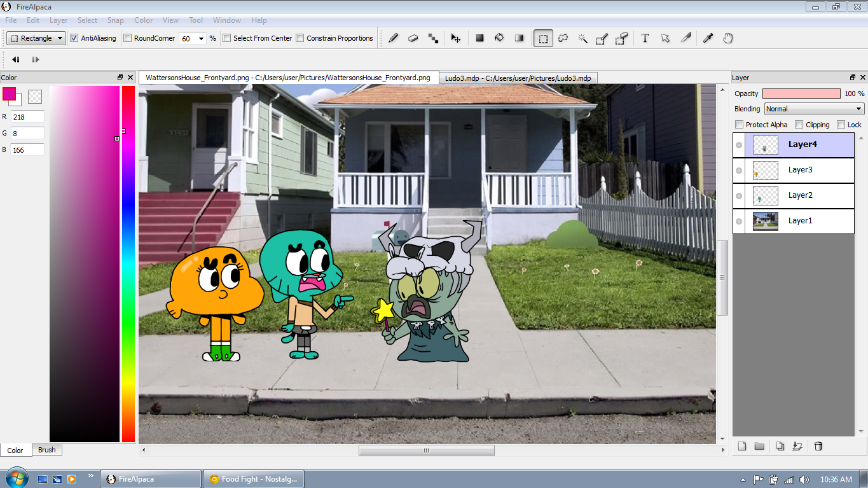Select the Fill shape square tool
868x488 pixels.
(480, 38)
